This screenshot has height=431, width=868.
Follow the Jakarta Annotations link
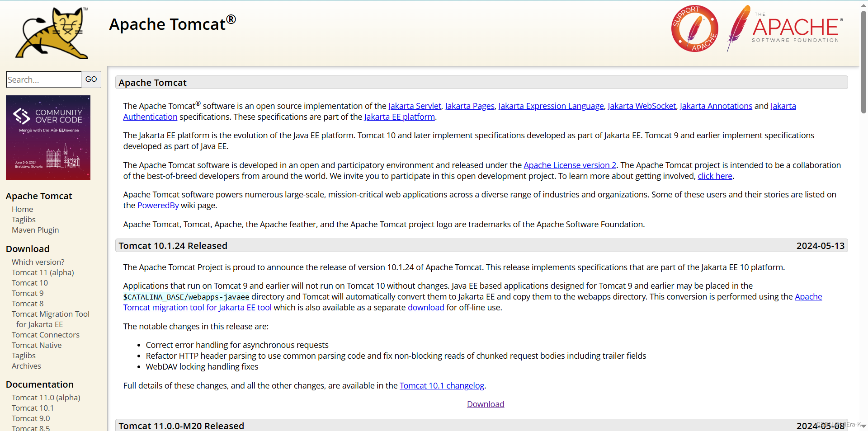pos(716,106)
